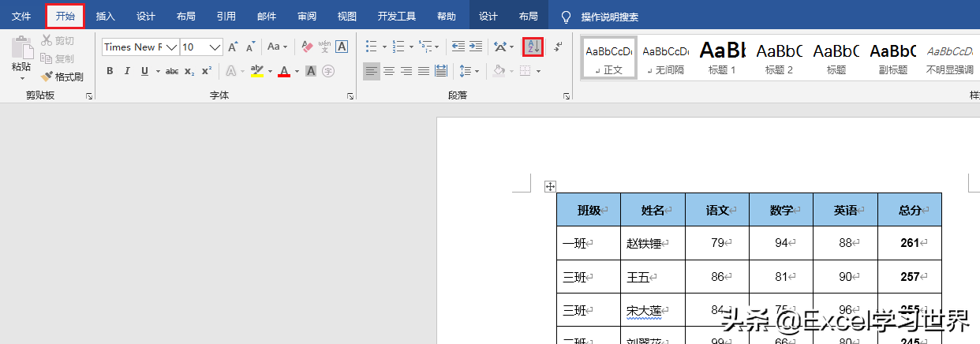Switch to the 插入 (Insert) tab
The height and width of the screenshot is (344, 980).
pos(105,17)
